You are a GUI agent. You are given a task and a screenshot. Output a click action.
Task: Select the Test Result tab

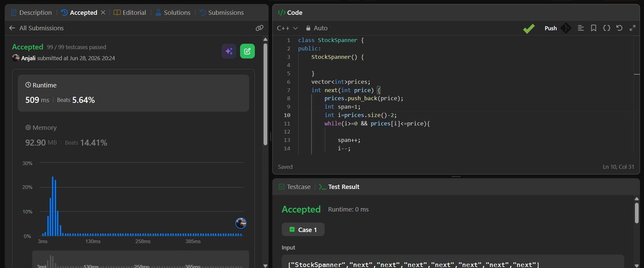pos(339,187)
